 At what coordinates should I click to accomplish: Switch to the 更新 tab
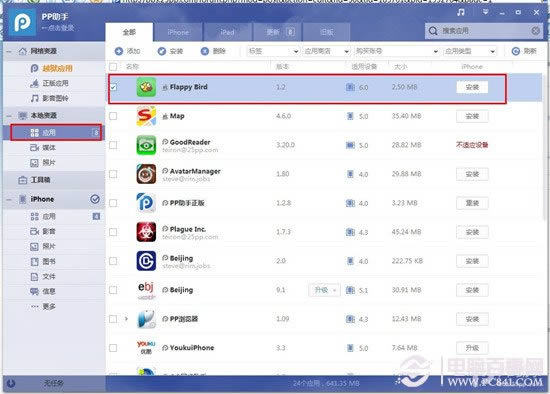tap(277, 32)
